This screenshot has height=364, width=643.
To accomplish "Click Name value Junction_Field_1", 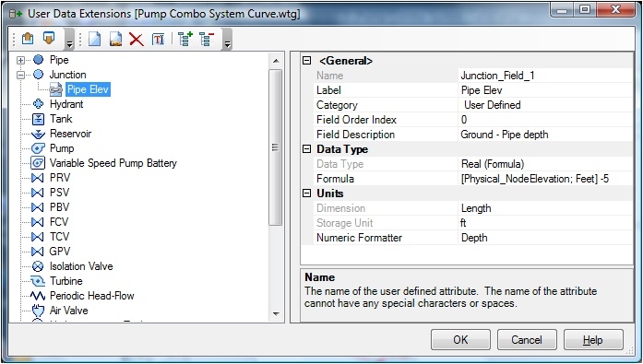I will (546, 76).
